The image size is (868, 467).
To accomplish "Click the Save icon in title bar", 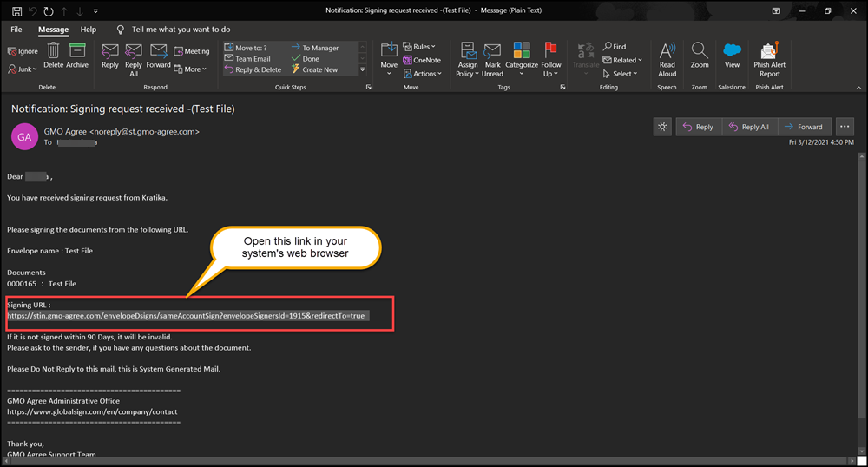I will point(17,11).
